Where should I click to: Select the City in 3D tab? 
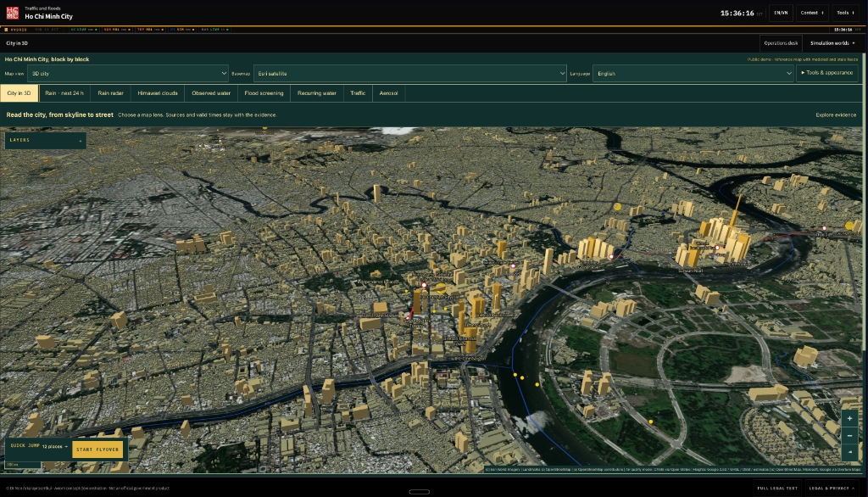19,93
